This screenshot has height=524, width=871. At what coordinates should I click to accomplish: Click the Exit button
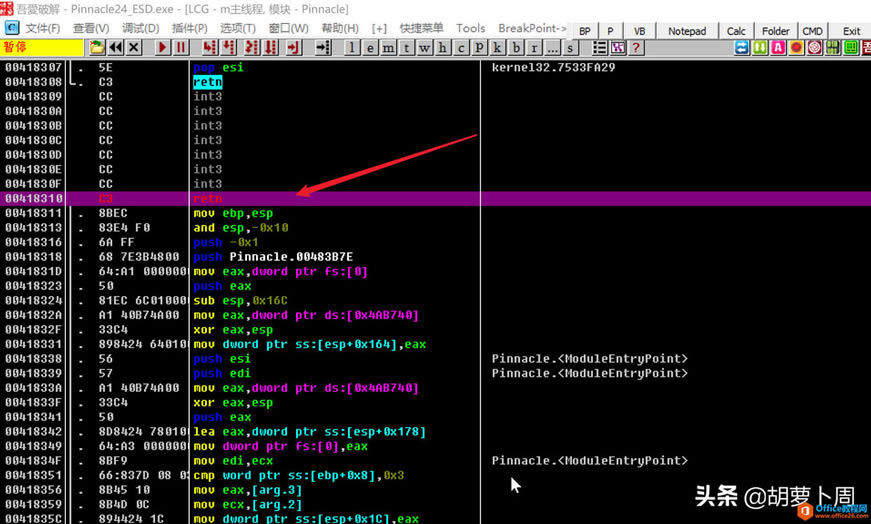[851, 31]
